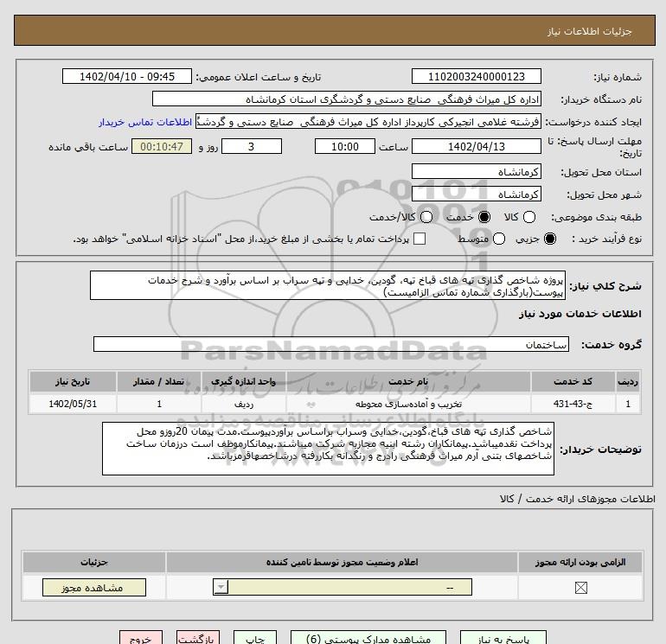666x644 pixels.
Task: Click the بازگشت back button
Action: 198,639
